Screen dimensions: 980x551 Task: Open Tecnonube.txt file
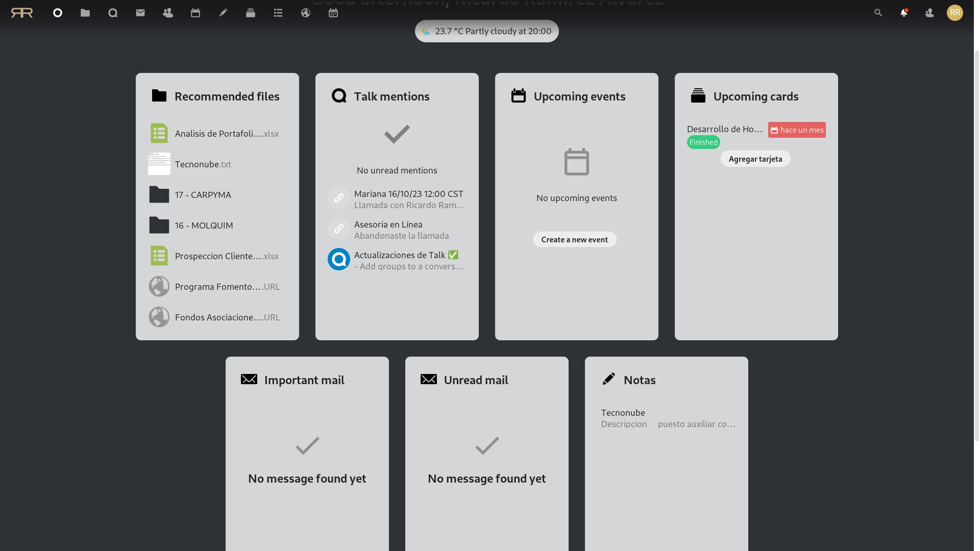[203, 164]
